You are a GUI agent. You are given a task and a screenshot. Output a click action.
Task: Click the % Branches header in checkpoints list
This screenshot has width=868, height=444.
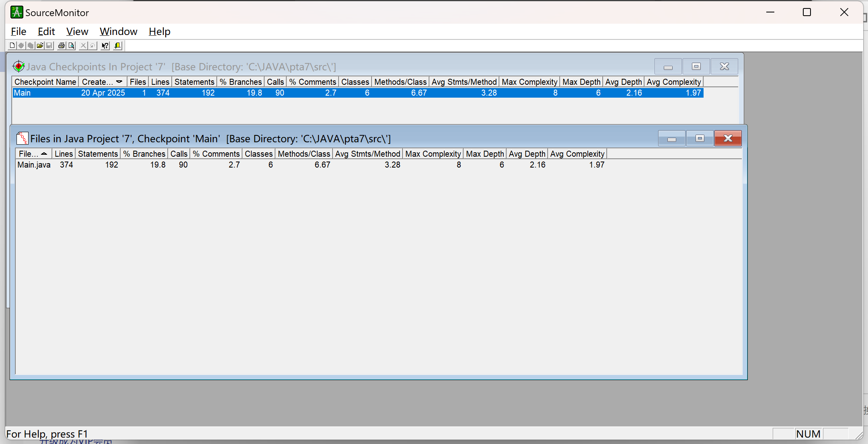coord(240,82)
